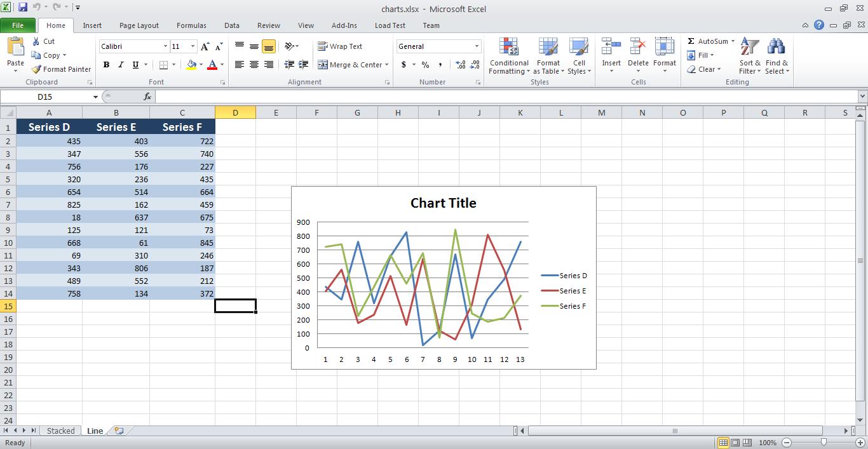Image resolution: width=868 pixels, height=449 pixels.
Task: Click the Merge & Center button
Action: [350, 65]
